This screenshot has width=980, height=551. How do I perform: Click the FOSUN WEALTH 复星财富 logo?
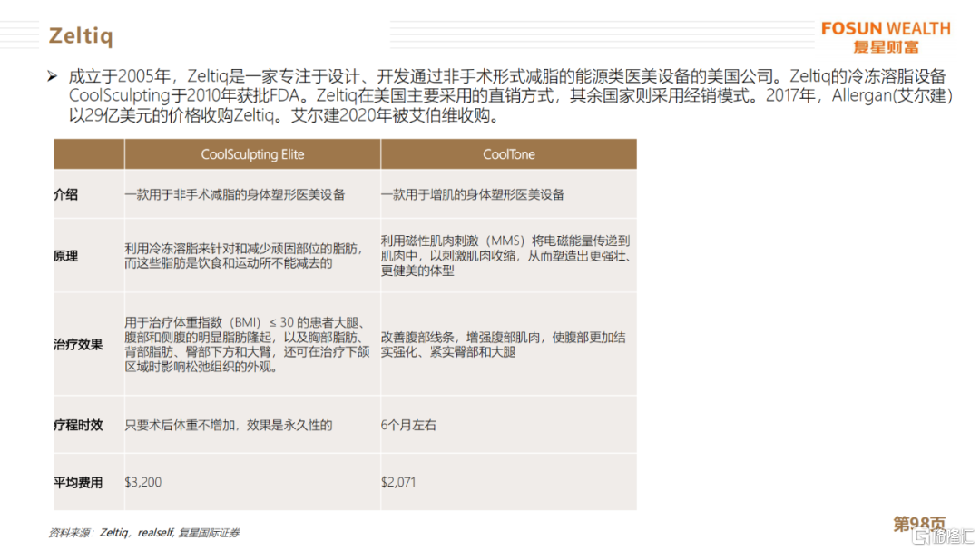pyautogui.click(x=886, y=37)
